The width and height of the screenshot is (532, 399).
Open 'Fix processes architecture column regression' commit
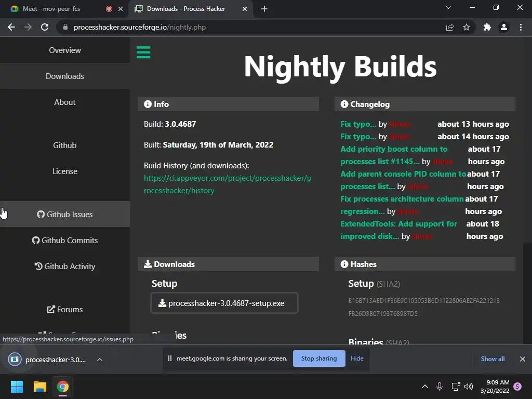(402, 205)
